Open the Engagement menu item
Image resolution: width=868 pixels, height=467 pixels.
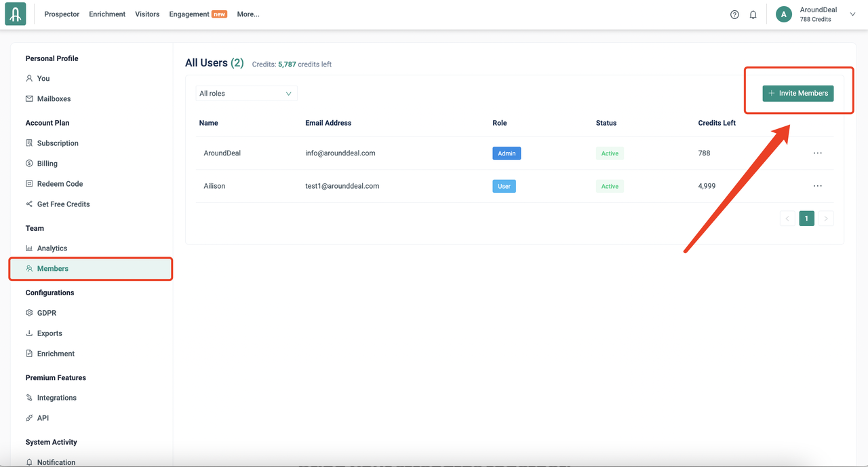(189, 14)
